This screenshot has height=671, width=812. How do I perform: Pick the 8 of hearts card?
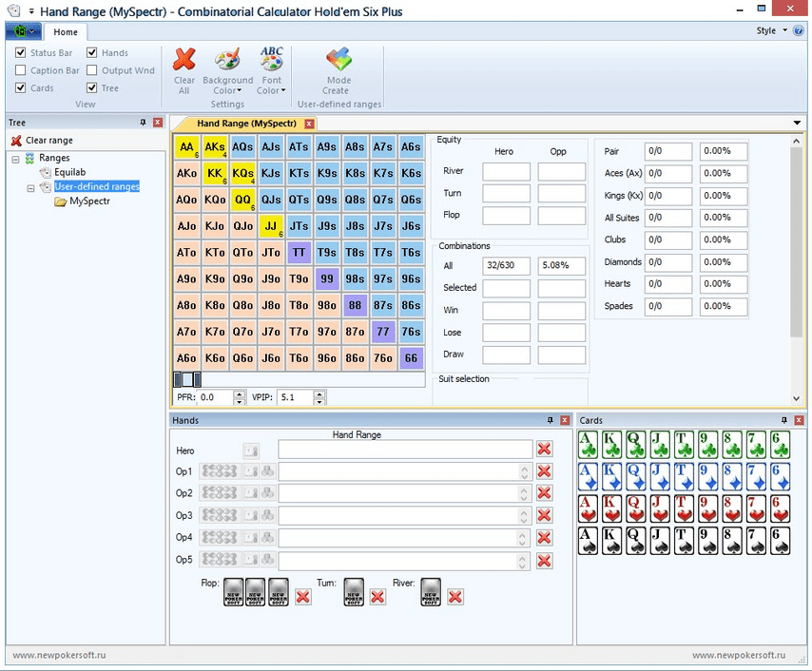pyautogui.click(x=732, y=508)
